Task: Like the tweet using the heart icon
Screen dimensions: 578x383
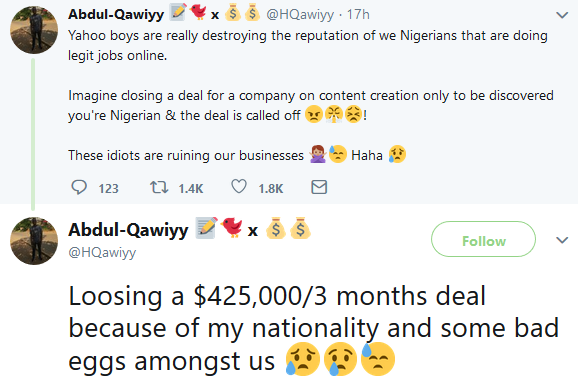Action: (x=238, y=187)
